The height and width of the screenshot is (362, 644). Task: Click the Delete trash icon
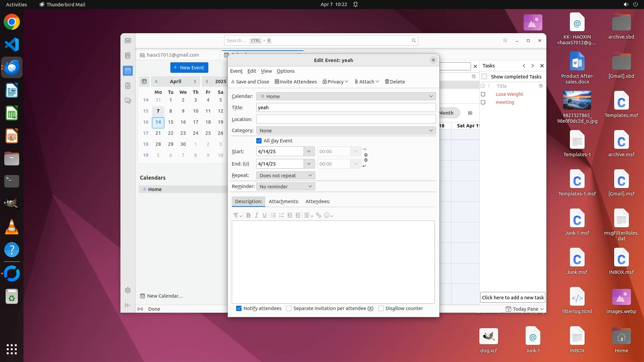[x=387, y=82]
